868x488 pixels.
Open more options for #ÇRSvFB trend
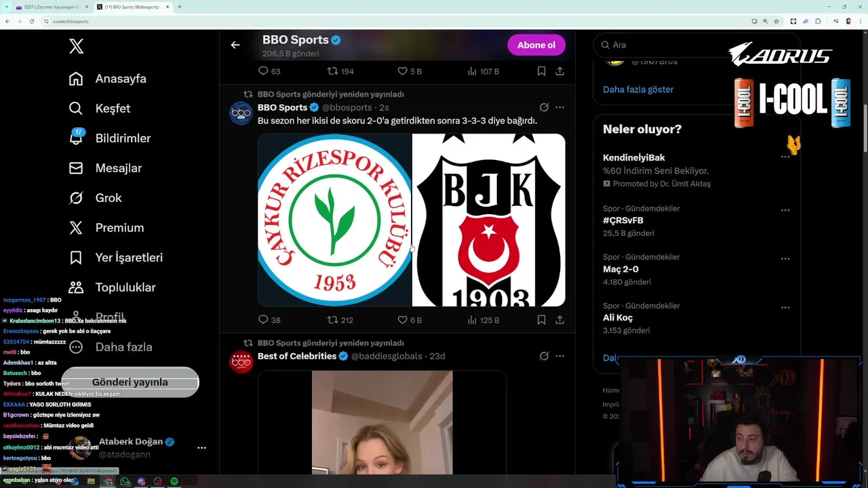click(785, 210)
